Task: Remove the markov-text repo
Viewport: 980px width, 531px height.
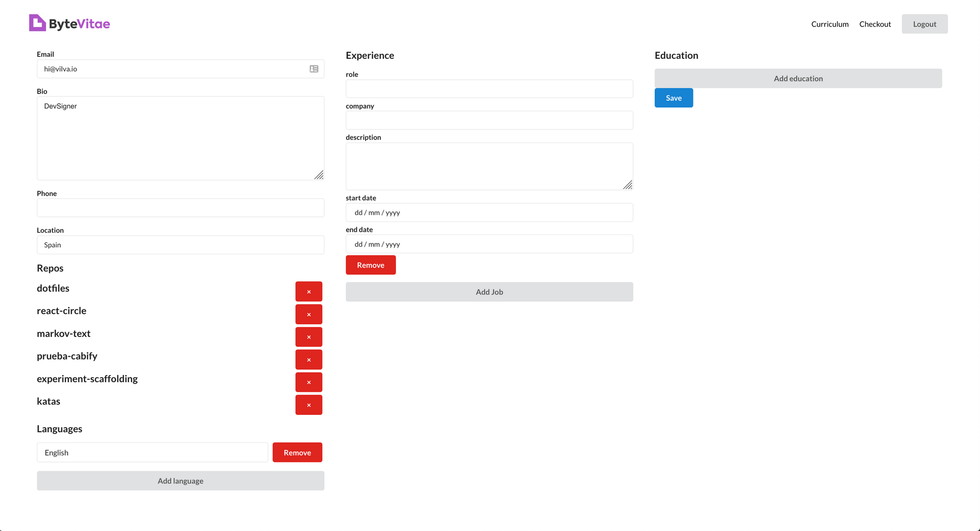Action: click(x=309, y=337)
